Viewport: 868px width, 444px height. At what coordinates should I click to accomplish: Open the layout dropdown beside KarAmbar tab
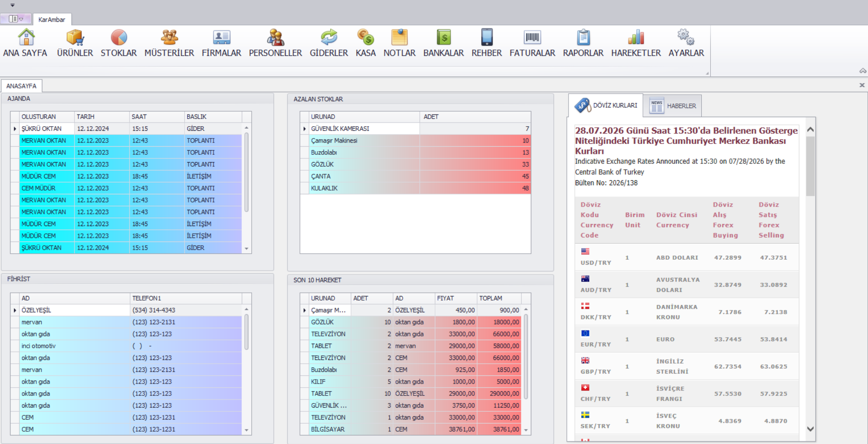click(16, 19)
